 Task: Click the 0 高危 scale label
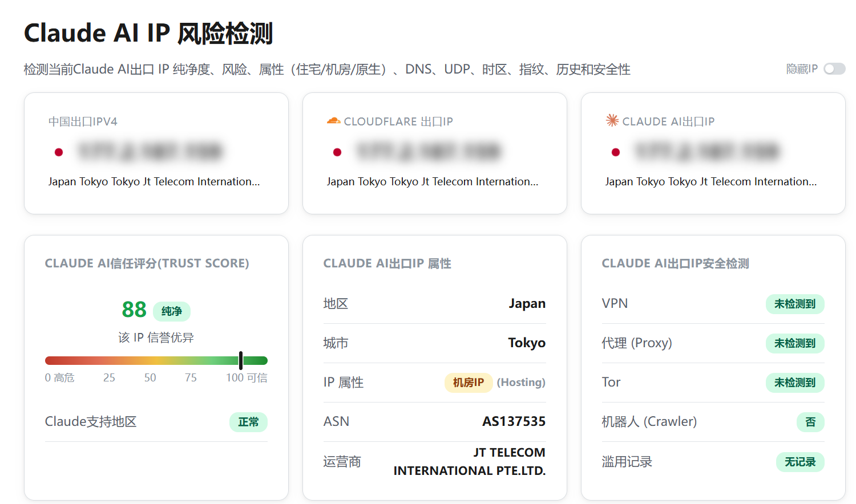pos(60,377)
